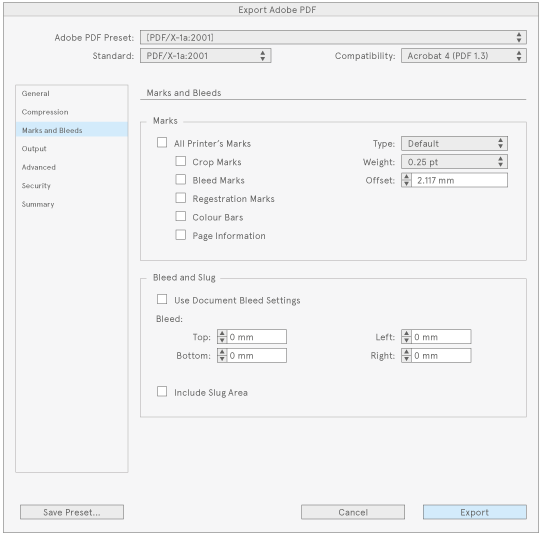
Task: Click the Bottom bleed value field
Action: [x=257, y=356]
